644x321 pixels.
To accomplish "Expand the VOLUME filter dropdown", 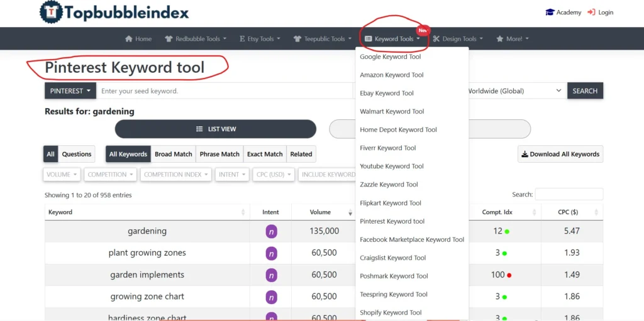I will [62, 175].
